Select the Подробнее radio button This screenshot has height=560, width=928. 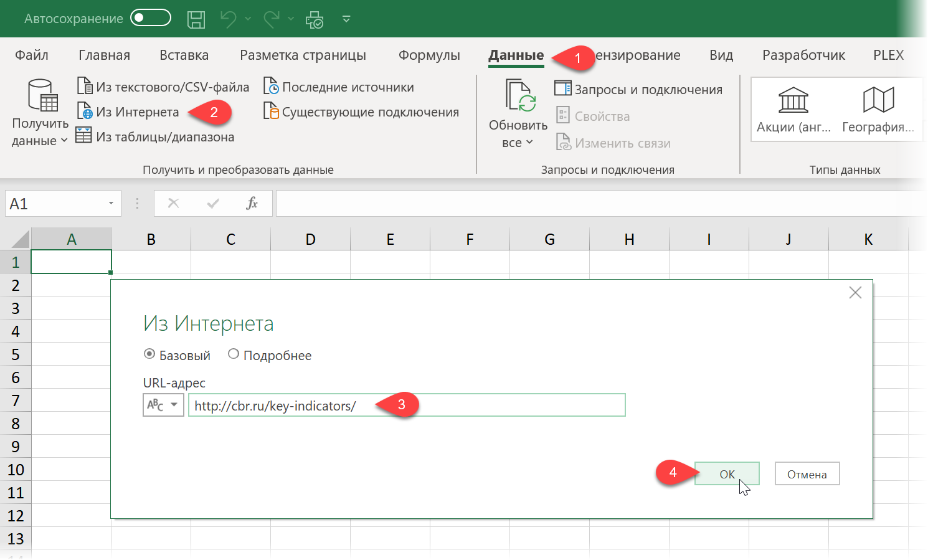[234, 354]
